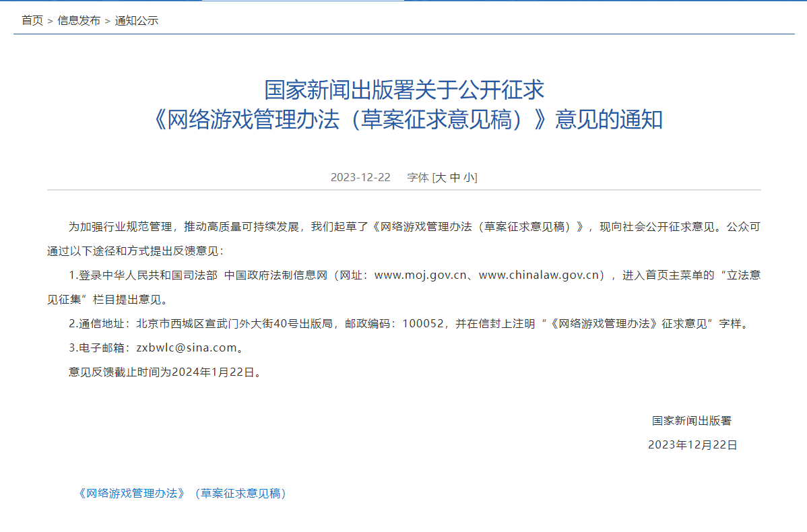The height and width of the screenshot is (532, 807).
Task: Set font size to 大
Action: click(441, 178)
